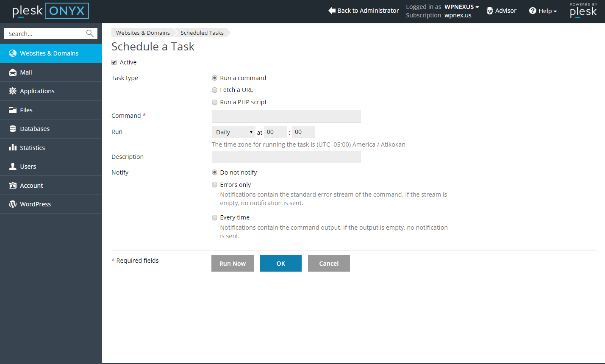Click the Applications gear icon
This screenshot has height=364, width=605.
[13, 91]
